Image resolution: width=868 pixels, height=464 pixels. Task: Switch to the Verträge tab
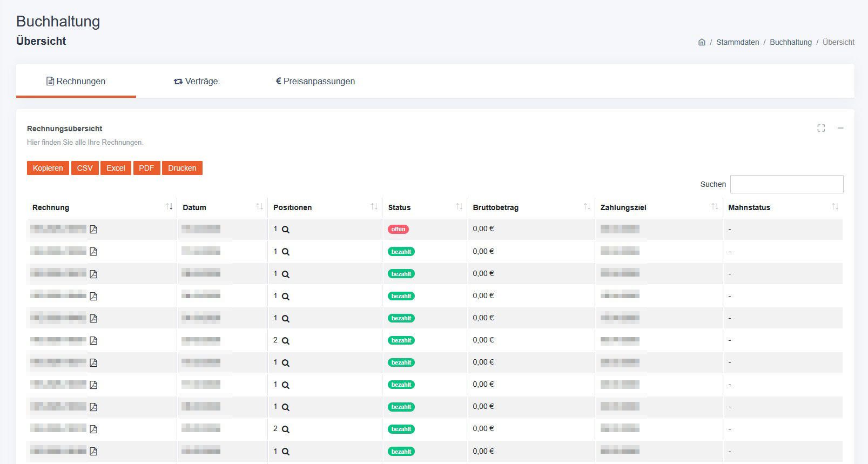click(196, 82)
